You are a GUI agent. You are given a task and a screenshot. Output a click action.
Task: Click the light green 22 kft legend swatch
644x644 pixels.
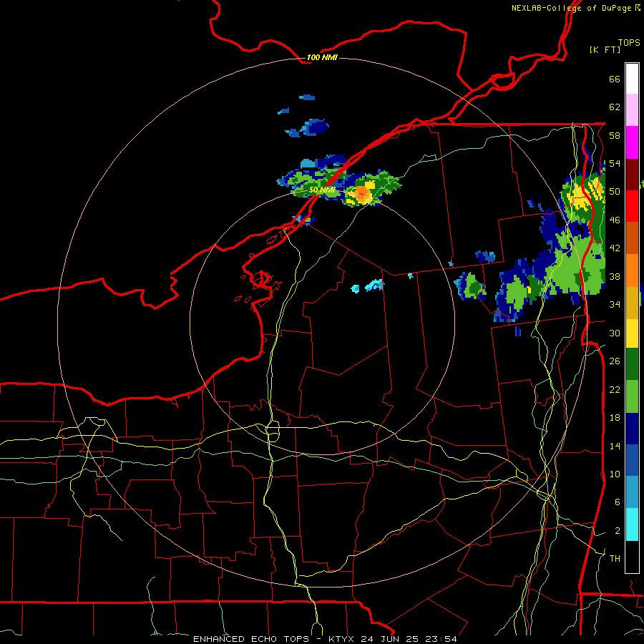click(632, 396)
